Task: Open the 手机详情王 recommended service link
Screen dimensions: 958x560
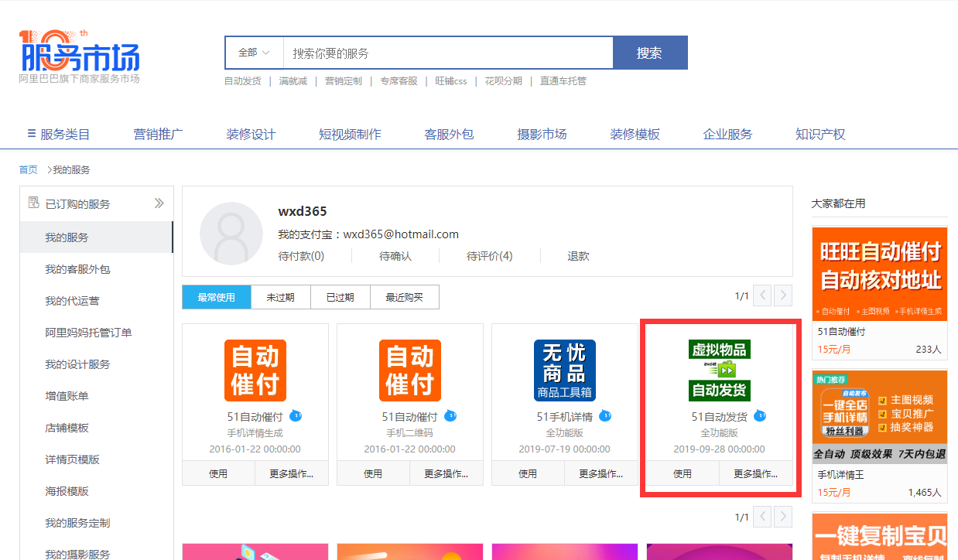Action: (x=841, y=475)
